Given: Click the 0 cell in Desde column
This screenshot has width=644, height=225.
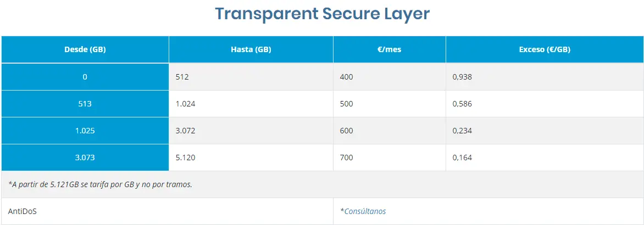Looking at the screenshot, I should (x=85, y=77).
